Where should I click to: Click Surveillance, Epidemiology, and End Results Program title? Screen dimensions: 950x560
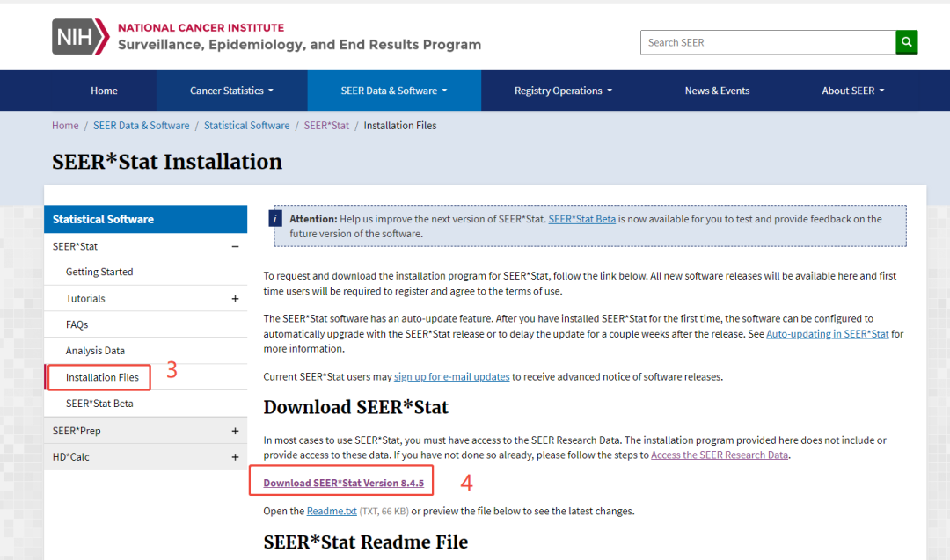tap(299, 45)
